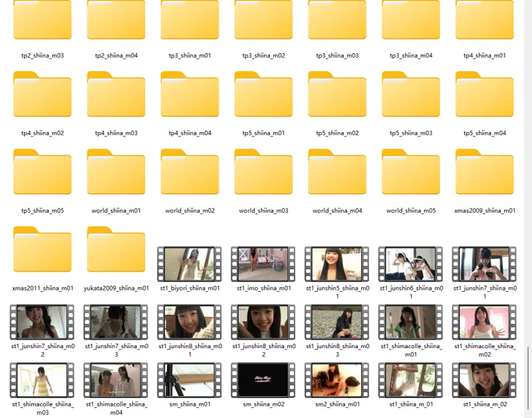Click the st1_imo_shiina_m01 video thumbnail
This screenshot has height=418, width=532.
pyautogui.click(x=263, y=264)
